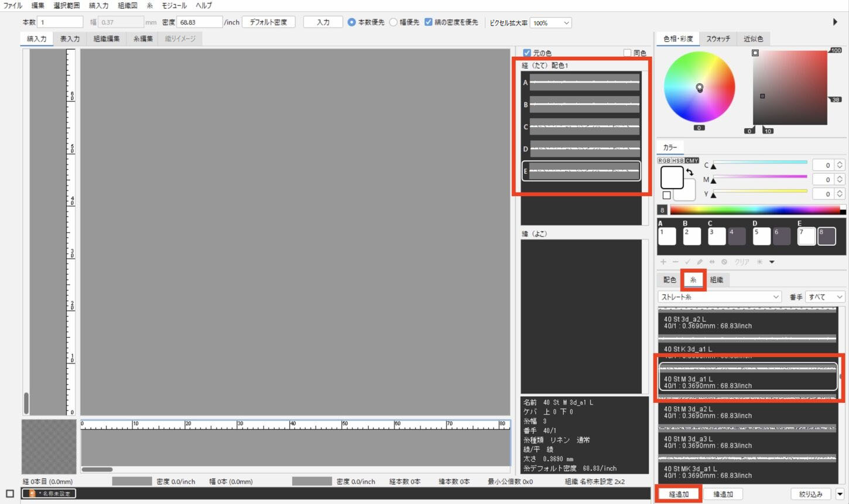
Task: Enable the 同色 checkbox
Action: click(628, 53)
